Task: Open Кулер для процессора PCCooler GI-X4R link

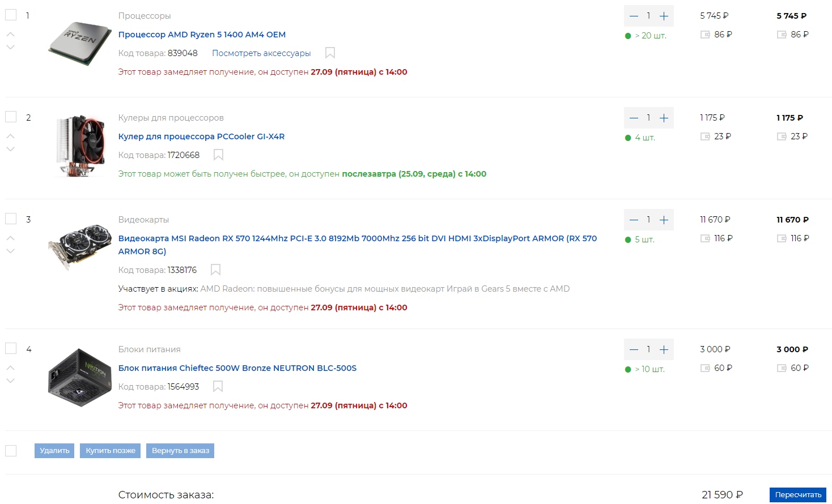Action: pyautogui.click(x=201, y=136)
